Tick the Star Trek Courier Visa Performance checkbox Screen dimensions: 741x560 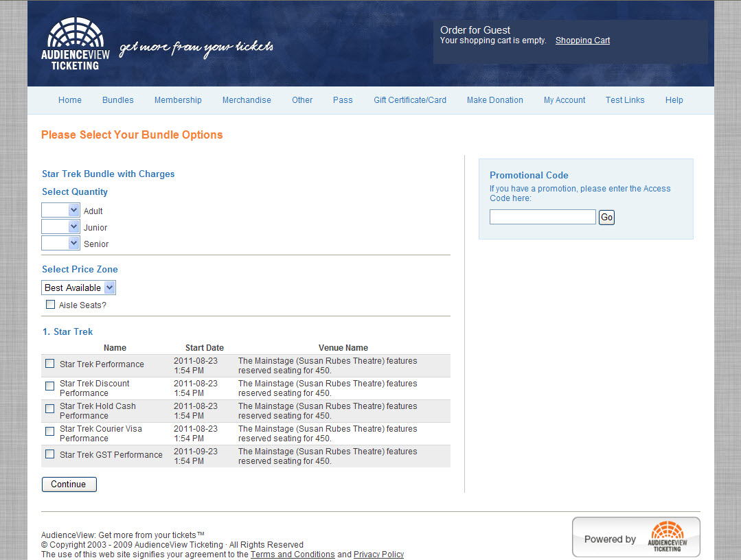coord(49,432)
